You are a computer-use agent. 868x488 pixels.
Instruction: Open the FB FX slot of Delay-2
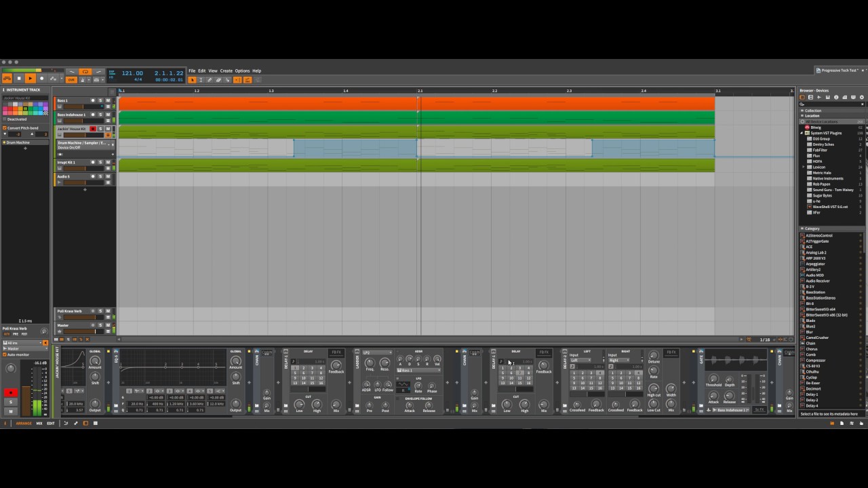(x=671, y=352)
